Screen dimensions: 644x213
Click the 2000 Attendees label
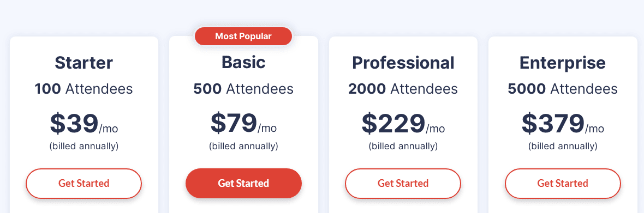pyautogui.click(x=403, y=89)
